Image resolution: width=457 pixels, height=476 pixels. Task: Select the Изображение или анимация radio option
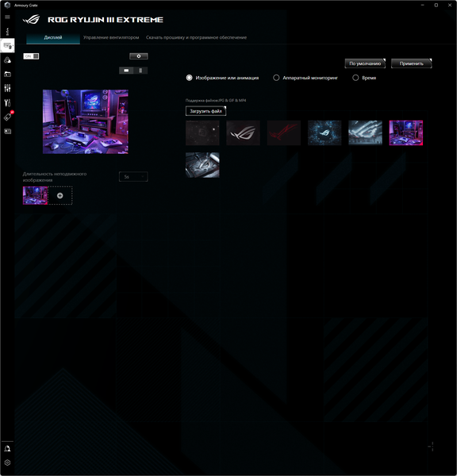(222, 78)
